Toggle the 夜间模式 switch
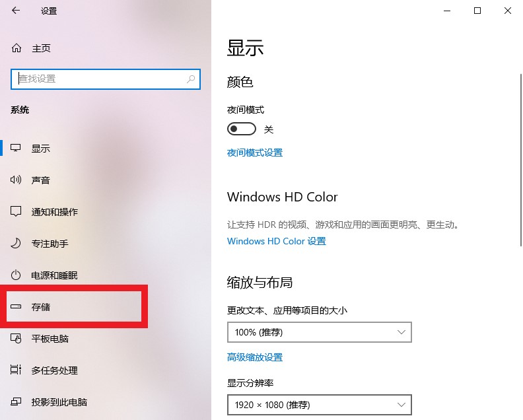The width and height of the screenshot is (523, 420). pos(242,129)
